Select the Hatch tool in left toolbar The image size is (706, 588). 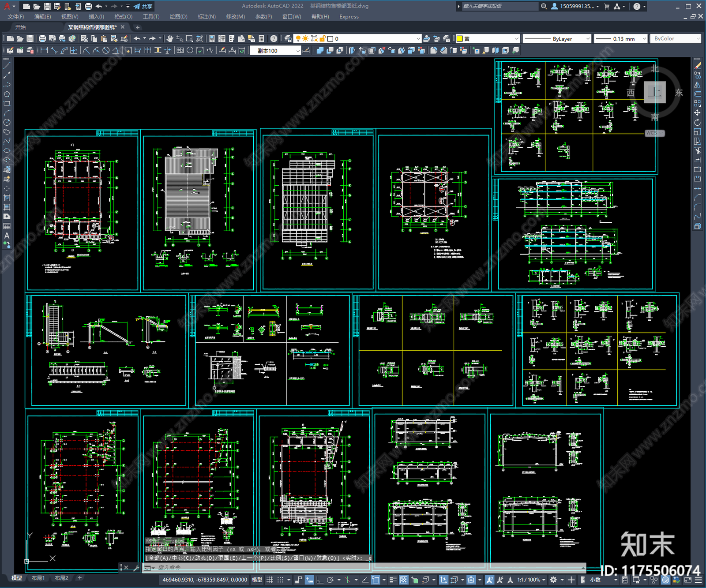7,198
